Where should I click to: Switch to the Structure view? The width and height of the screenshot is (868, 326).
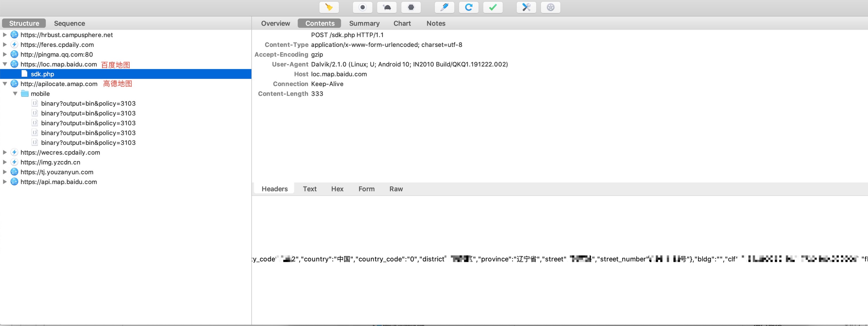(x=24, y=23)
